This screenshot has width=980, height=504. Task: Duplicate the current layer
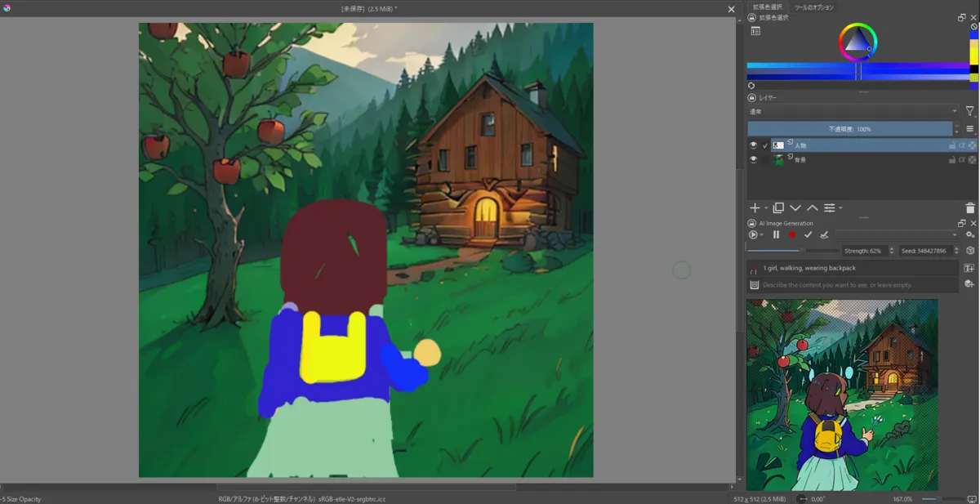click(778, 208)
